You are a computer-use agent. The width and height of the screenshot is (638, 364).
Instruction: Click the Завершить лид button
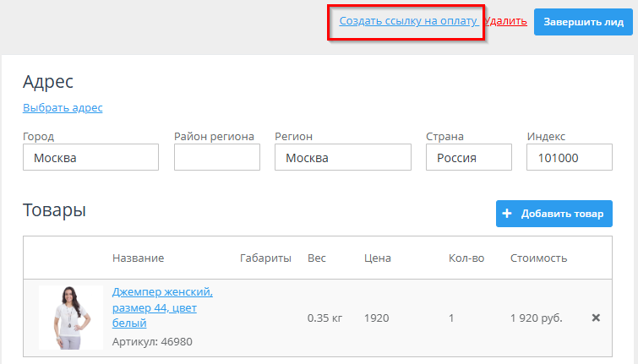click(x=583, y=21)
